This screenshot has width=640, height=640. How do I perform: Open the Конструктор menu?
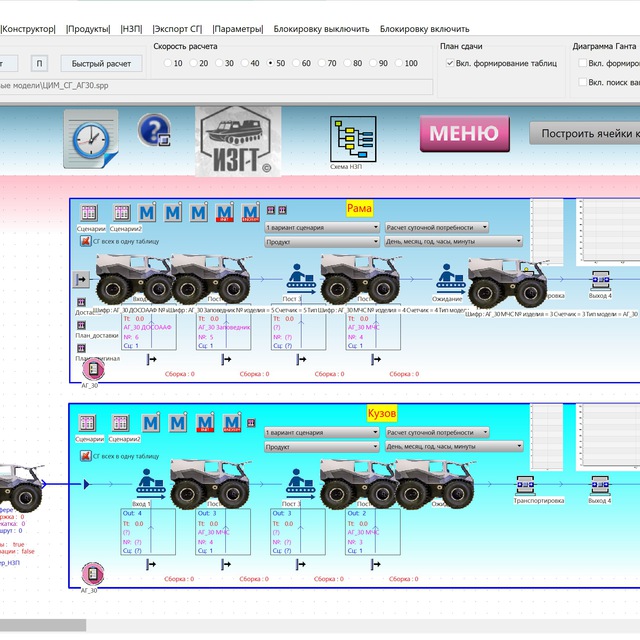click(28, 29)
